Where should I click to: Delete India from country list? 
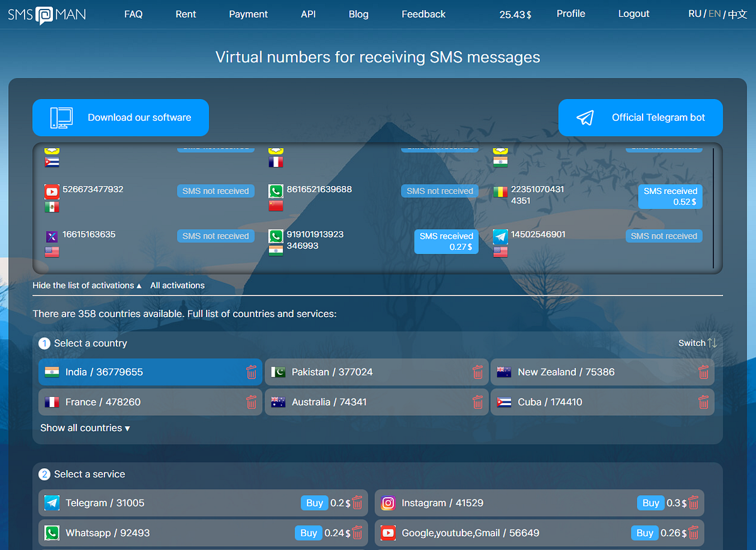(251, 372)
